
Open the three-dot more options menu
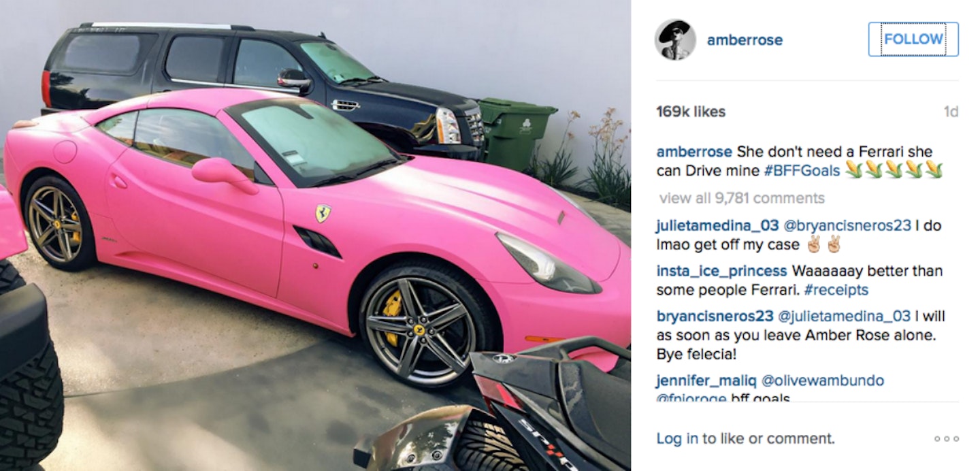point(946,439)
